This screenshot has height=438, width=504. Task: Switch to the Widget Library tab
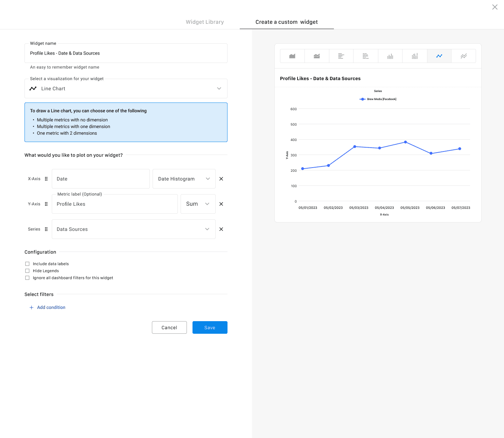click(x=205, y=22)
